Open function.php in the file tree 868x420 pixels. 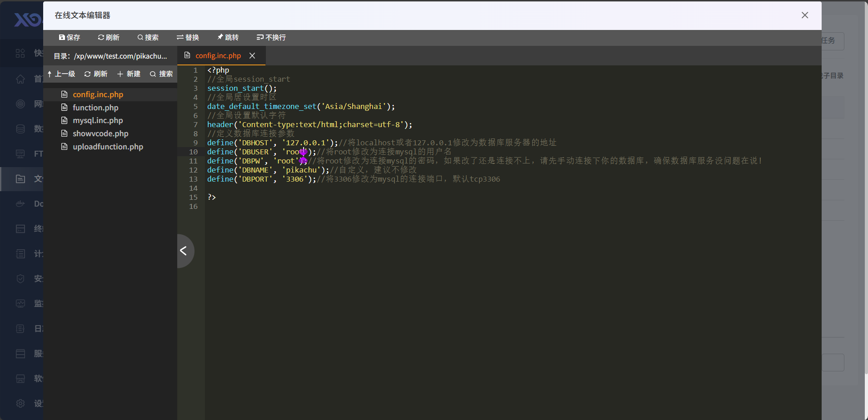pyautogui.click(x=95, y=108)
